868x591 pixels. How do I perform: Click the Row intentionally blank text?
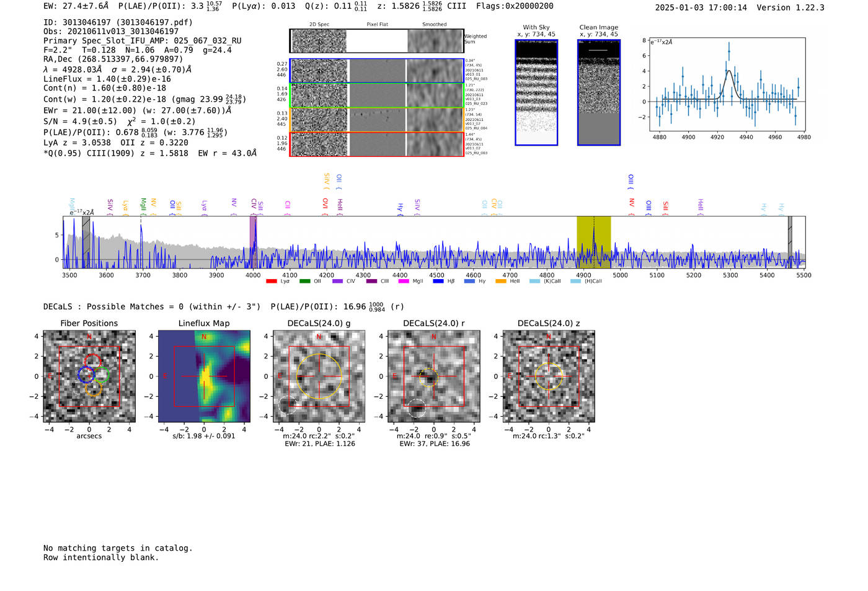pos(101,558)
